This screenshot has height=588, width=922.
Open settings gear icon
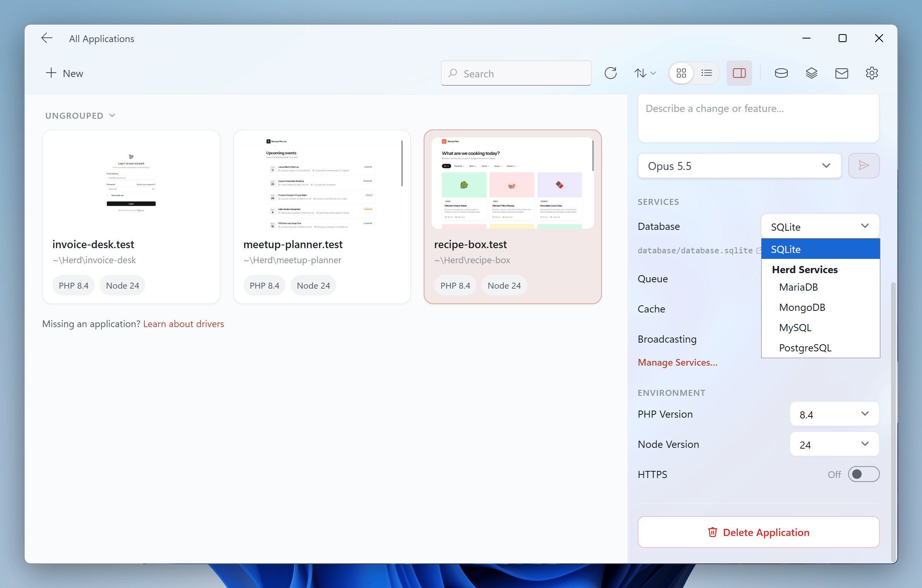(872, 73)
